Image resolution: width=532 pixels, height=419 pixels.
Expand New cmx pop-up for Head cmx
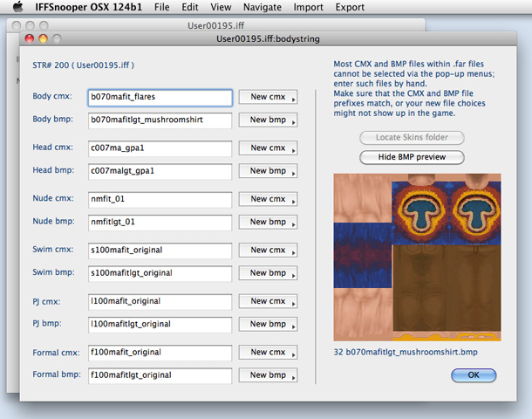[x=269, y=148]
